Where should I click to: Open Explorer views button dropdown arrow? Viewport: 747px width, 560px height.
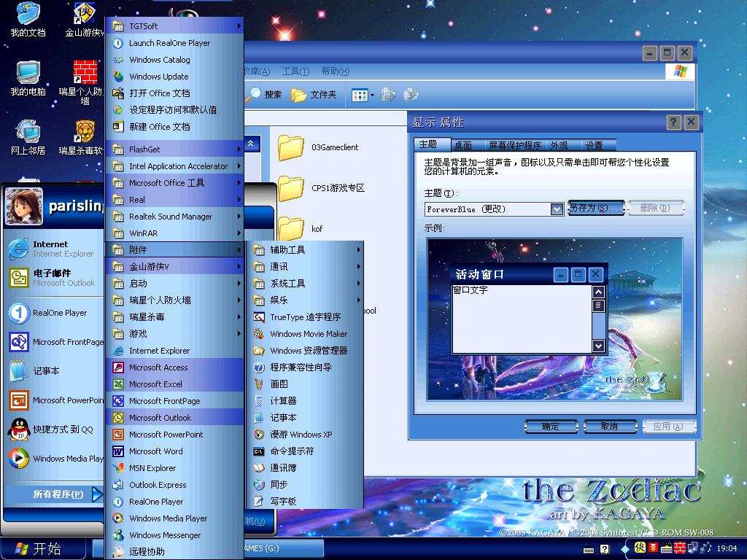click(x=372, y=95)
